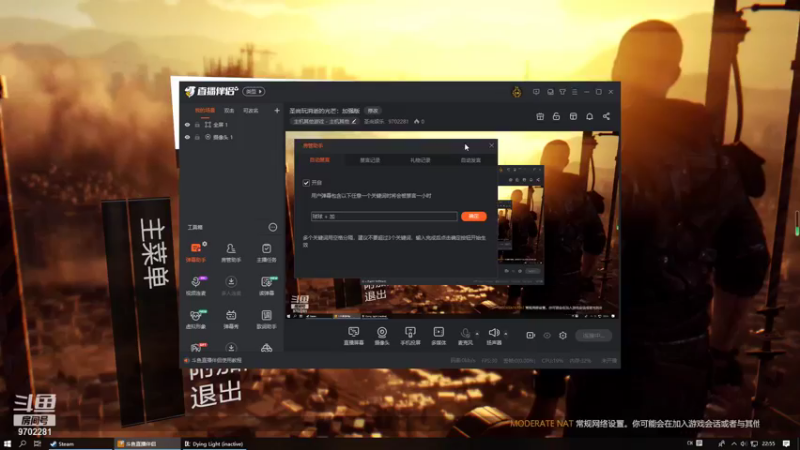Open the settings gear icon
This screenshot has height=450, width=800.
coord(563,335)
